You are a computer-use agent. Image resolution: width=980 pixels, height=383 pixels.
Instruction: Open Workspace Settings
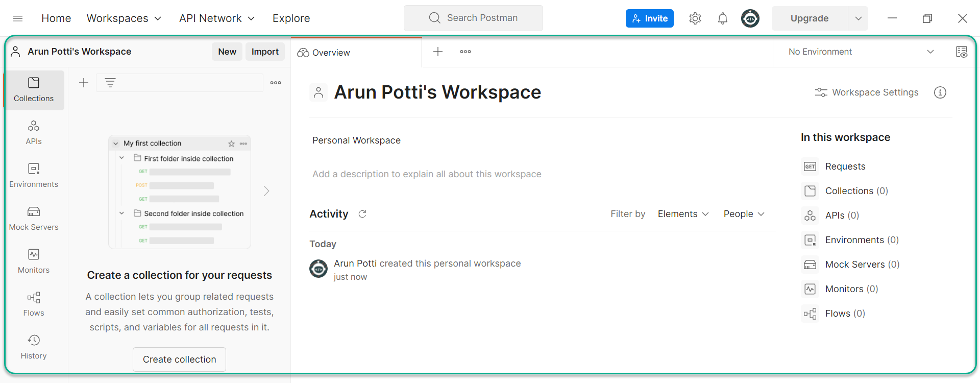click(x=867, y=92)
